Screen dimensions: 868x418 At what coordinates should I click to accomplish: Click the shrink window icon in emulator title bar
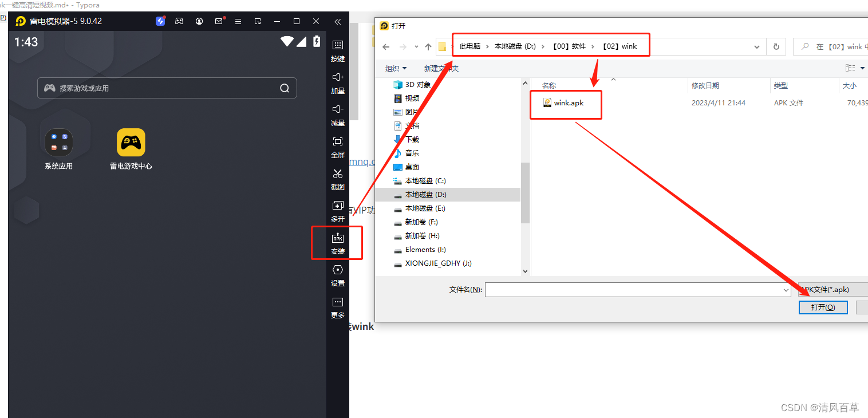[258, 21]
